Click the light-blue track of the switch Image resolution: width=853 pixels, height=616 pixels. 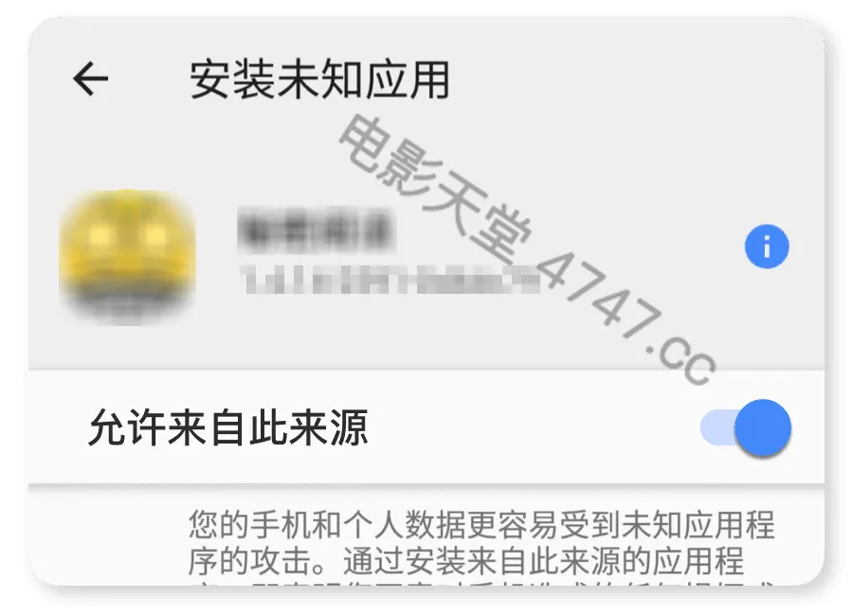click(717, 427)
